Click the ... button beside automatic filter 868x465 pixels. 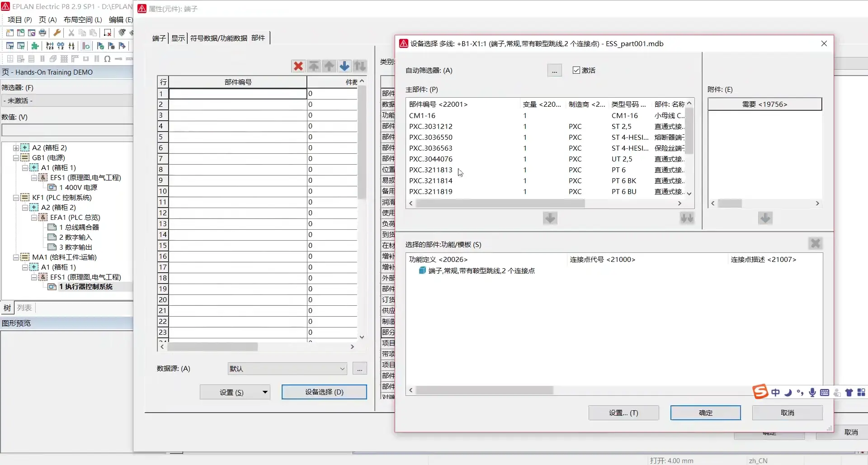pyautogui.click(x=554, y=71)
